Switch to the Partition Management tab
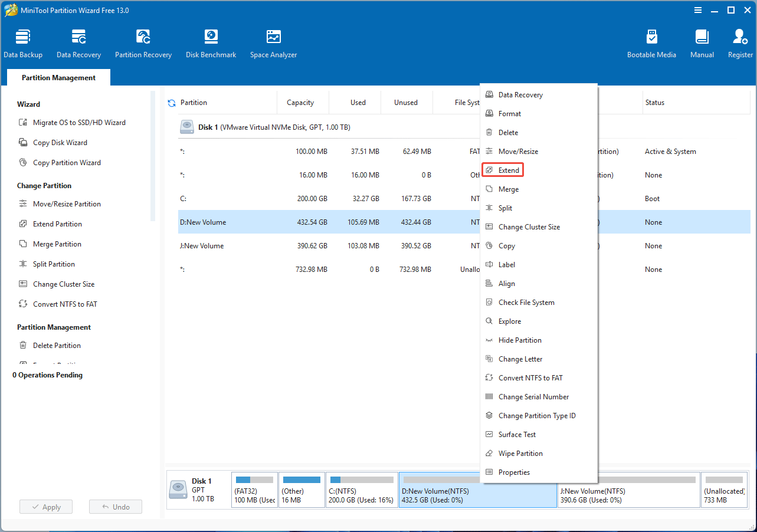 [x=58, y=77]
